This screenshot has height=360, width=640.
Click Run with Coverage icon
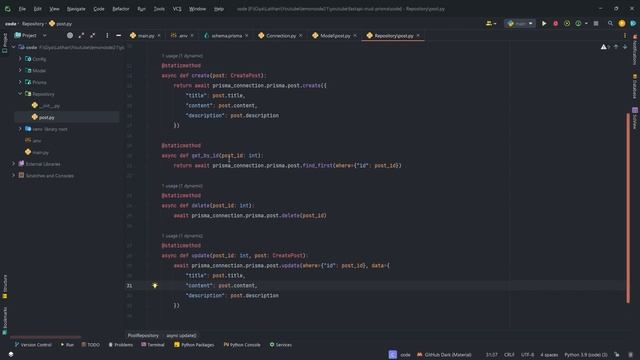coord(567,24)
